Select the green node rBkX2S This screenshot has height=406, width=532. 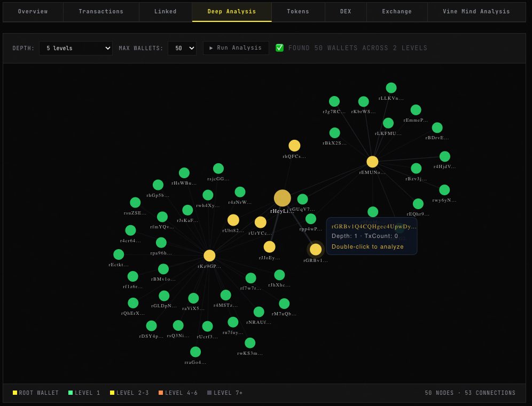point(334,133)
